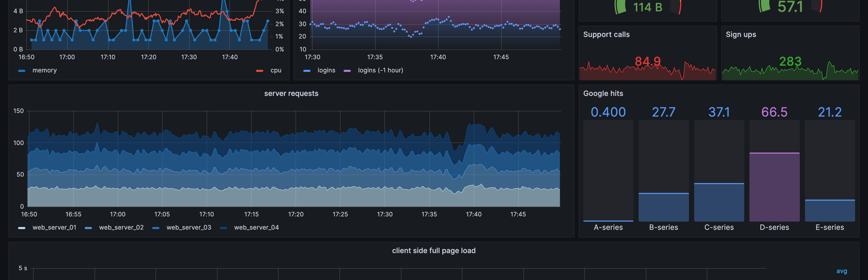This screenshot has height=280, width=868.
Task: Click the Sign ups panel title
Action: coord(741,34)
